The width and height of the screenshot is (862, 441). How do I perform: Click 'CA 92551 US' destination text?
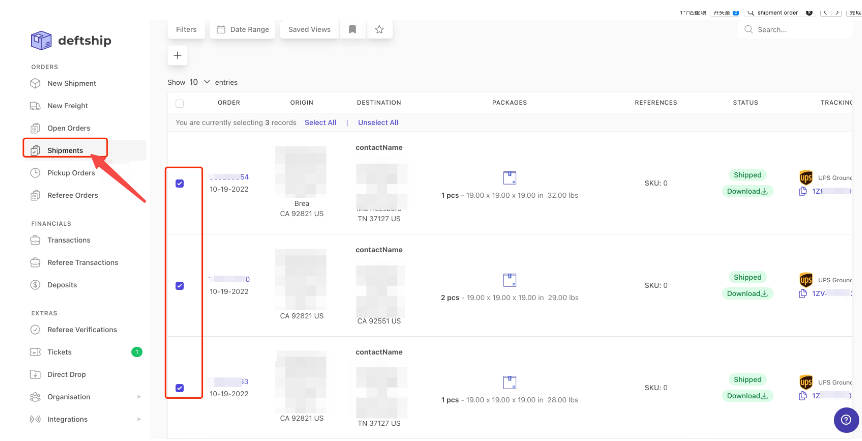click(379, 321)
